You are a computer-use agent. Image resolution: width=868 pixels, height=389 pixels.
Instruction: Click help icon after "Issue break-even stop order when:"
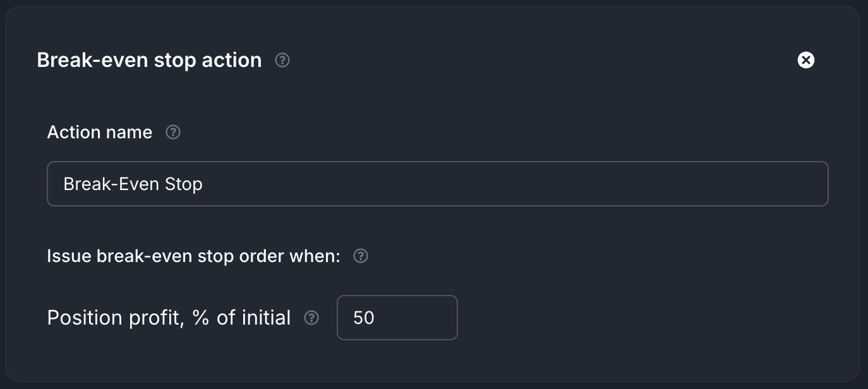361,256
